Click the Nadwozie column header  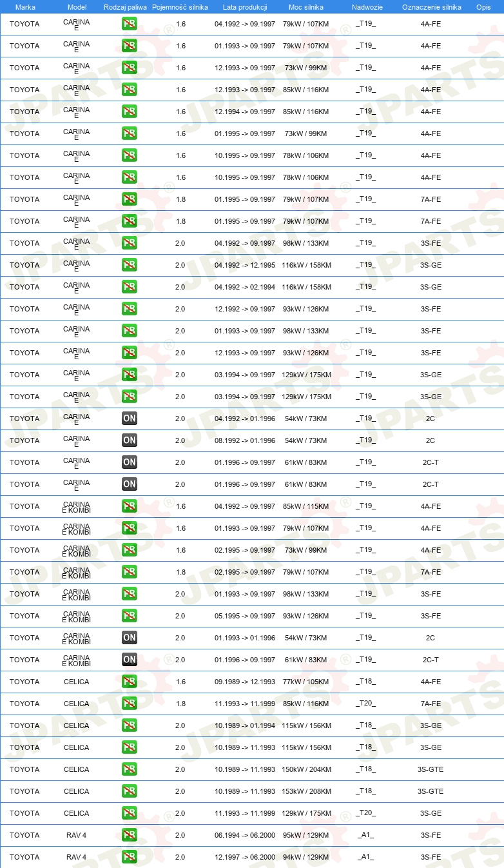tap(367, 7)
